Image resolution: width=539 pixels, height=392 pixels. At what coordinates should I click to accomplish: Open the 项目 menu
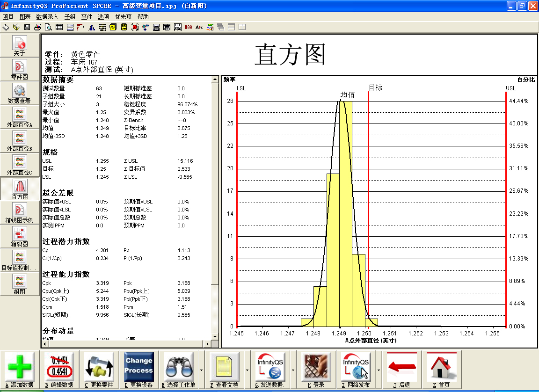click(x=8, y=16)
